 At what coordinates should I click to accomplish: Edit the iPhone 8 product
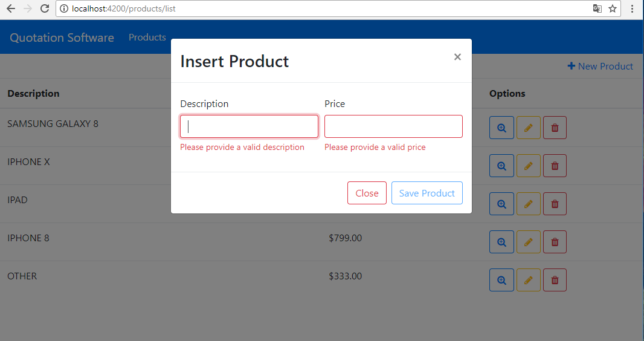[528, 242]
